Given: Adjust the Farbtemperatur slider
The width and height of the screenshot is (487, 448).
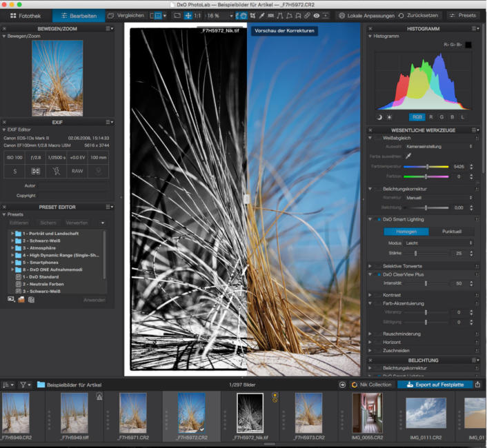Looking at the screenshot, I should (426, 167).
